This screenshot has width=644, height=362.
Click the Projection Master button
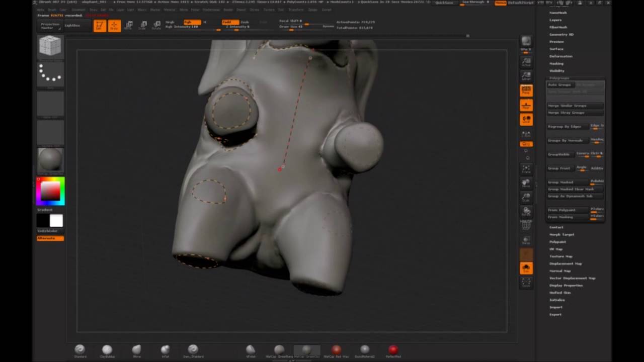tap(50, 26)
